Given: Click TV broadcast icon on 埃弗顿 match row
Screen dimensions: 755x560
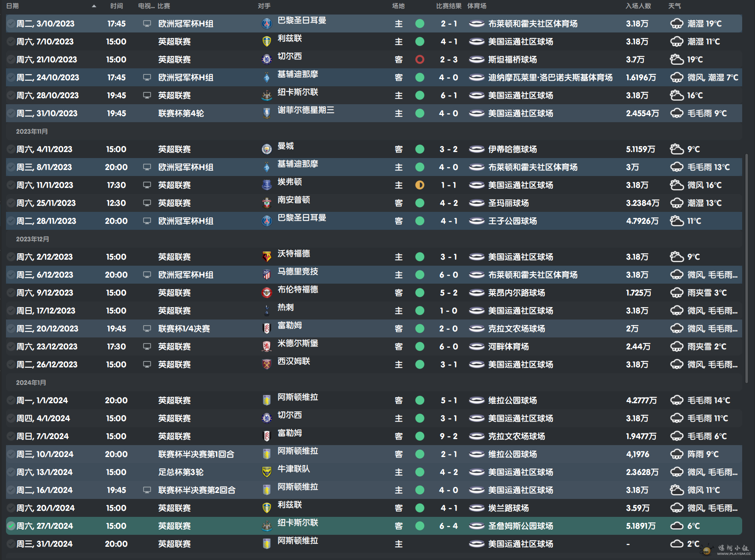Looking at the screenshot, I should pyautogui.click(x=147, y=185).
